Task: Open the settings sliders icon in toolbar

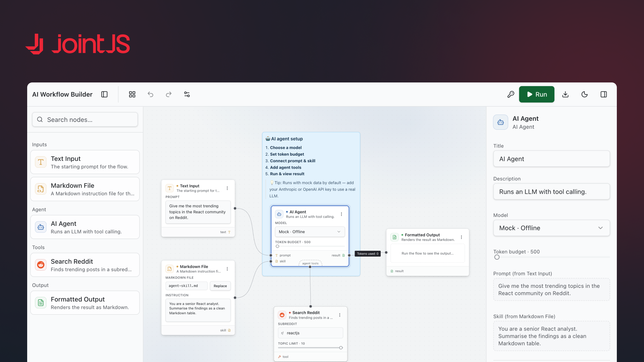Action: (187, 94)
